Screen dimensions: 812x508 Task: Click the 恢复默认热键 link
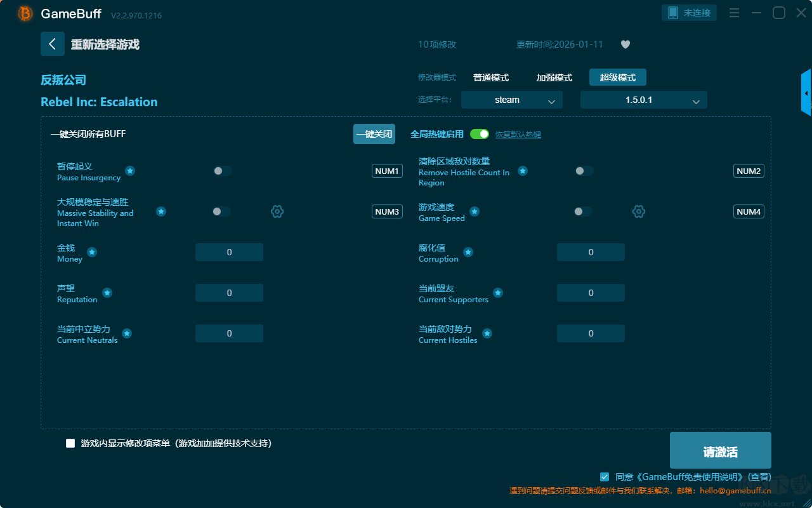(x=518, y=135)
